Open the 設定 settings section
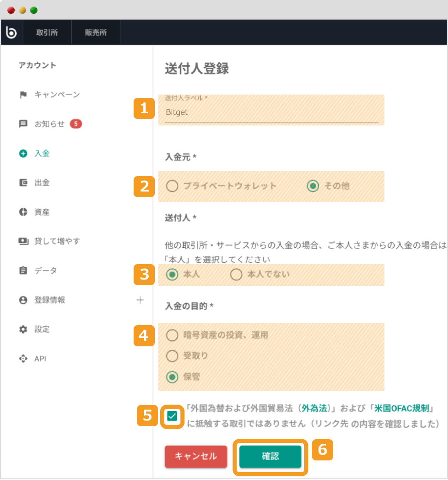448x480 pixels. tap(42, 329)
